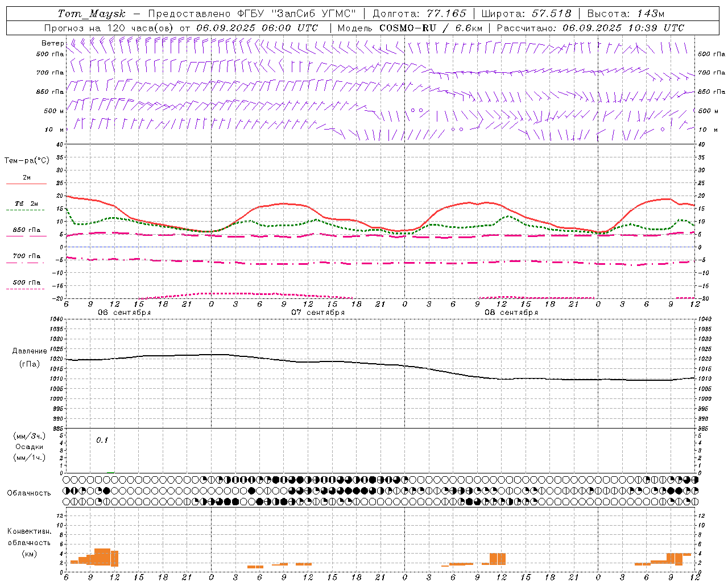Image resolution: width=728 pixels, height=582 pixels.
Task: Select the 'Предоставлено ФГБУ "ЗапСиб УГМС"' provider text
Action: (x=252, y=14)
